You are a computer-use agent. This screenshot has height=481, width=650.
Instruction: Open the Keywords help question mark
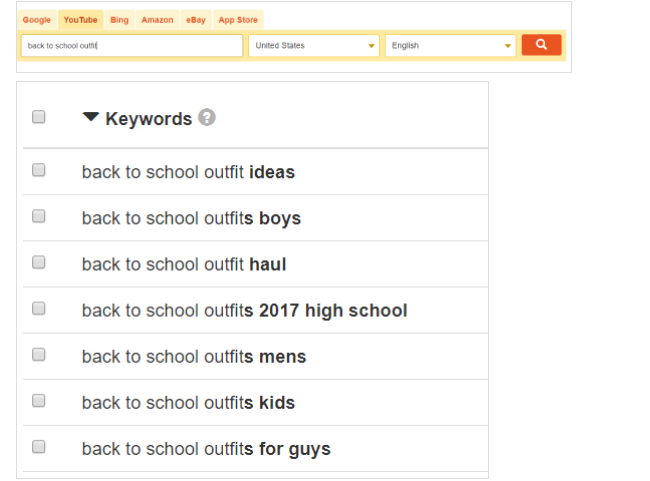[206, 117]
